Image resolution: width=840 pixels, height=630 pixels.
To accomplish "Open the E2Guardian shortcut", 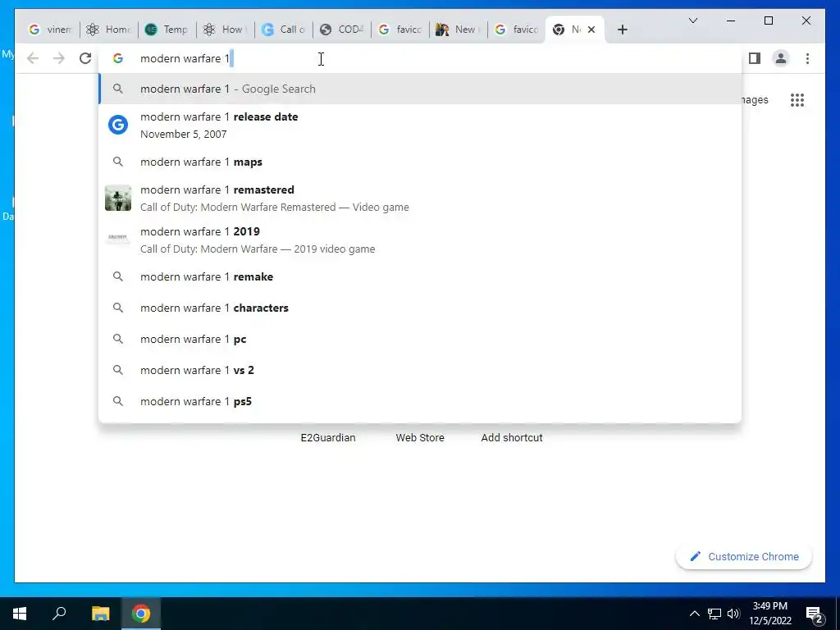I will [328, 438].
